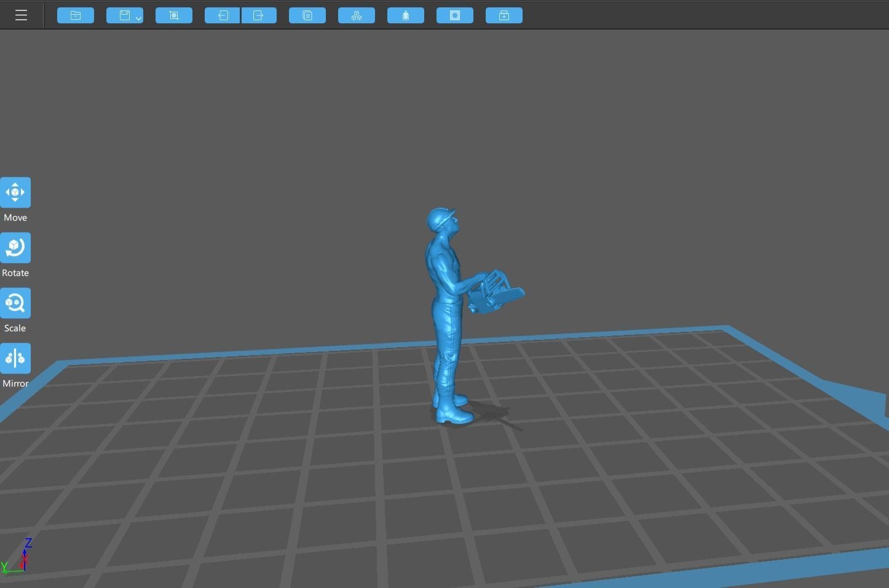Screen dimensions: 889x588
Task: Click the Repair medical kit icon
Action: (504, 15)
